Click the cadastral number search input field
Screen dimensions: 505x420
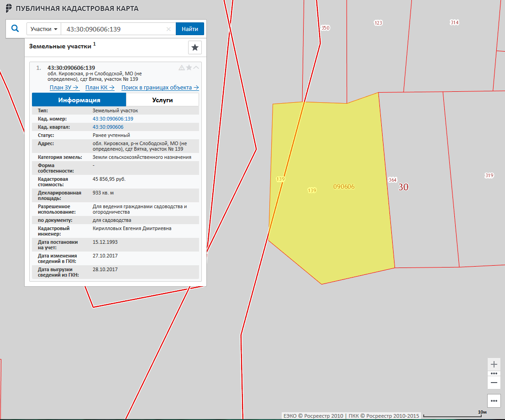pos(114,29)
